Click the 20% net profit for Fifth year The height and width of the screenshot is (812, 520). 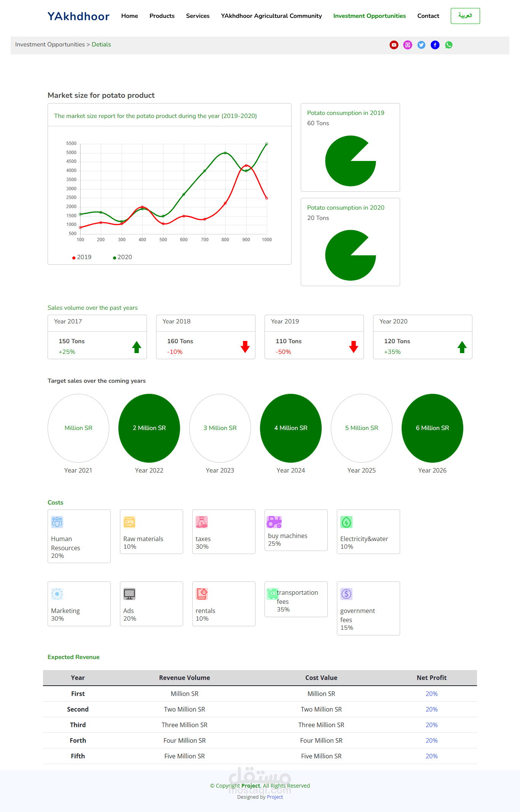pyautogui.click(x=432, y=756)
